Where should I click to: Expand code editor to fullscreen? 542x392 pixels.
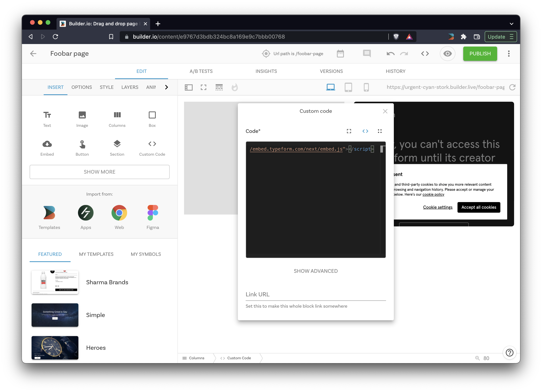click(349, 131)
